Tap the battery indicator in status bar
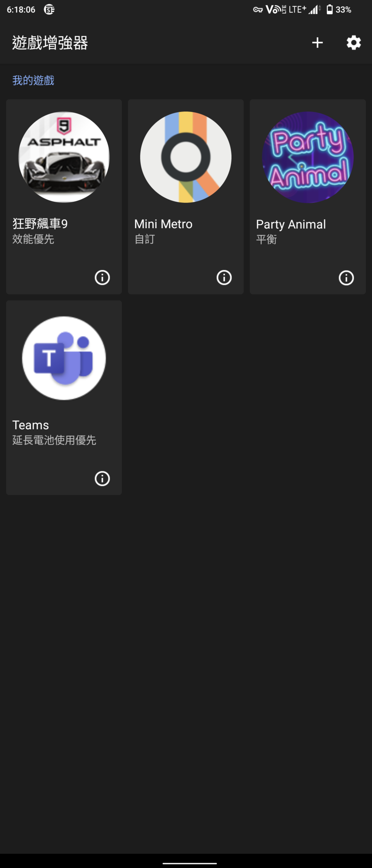Image resolution: width=372 pixels, height=868 pixels. pos(339,9)
